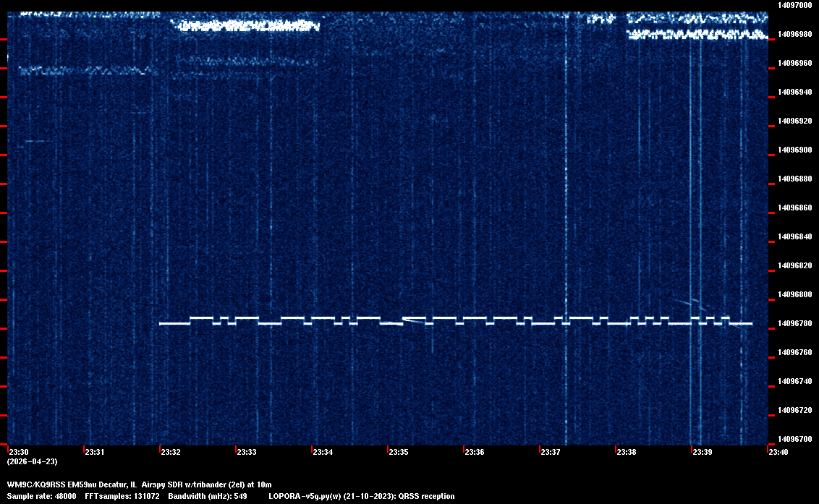819x504 pixels.
Task: Click the 14096900 frequency label
Action: coord(794,150)
